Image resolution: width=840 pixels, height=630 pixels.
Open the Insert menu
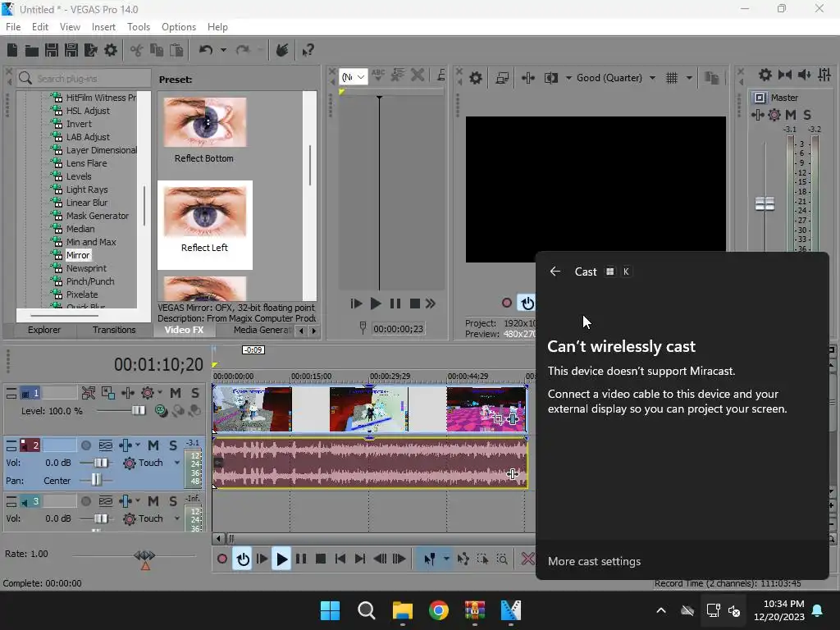pos(103,27)
